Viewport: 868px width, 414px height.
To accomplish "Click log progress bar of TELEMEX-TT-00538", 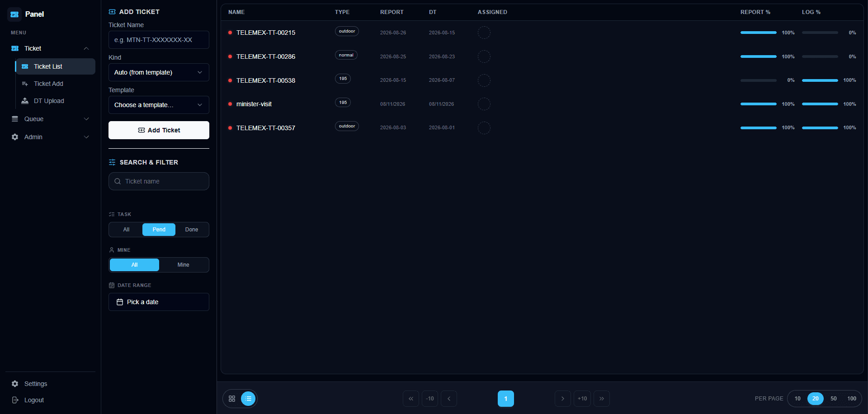I will [820, 80].
